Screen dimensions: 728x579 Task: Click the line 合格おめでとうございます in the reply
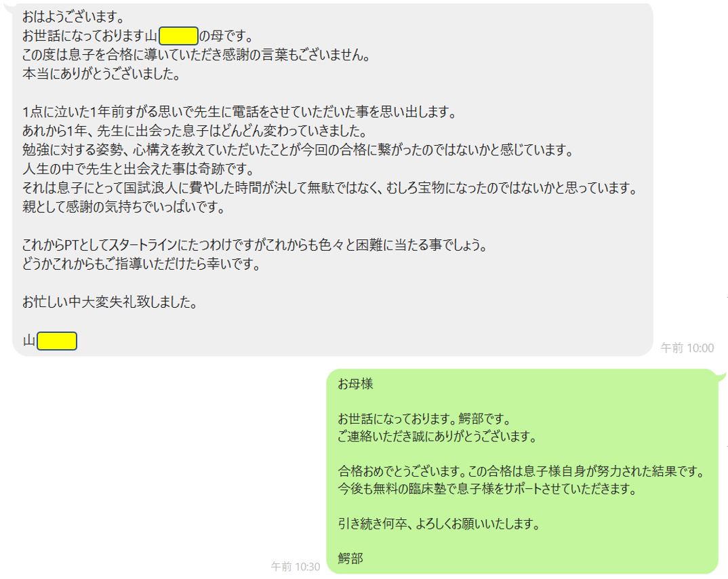(x=521, y=471)
